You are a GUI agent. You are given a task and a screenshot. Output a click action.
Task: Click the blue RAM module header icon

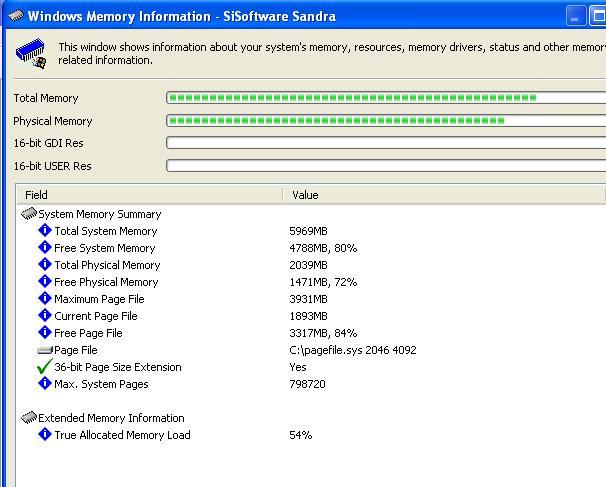point(31,53)
